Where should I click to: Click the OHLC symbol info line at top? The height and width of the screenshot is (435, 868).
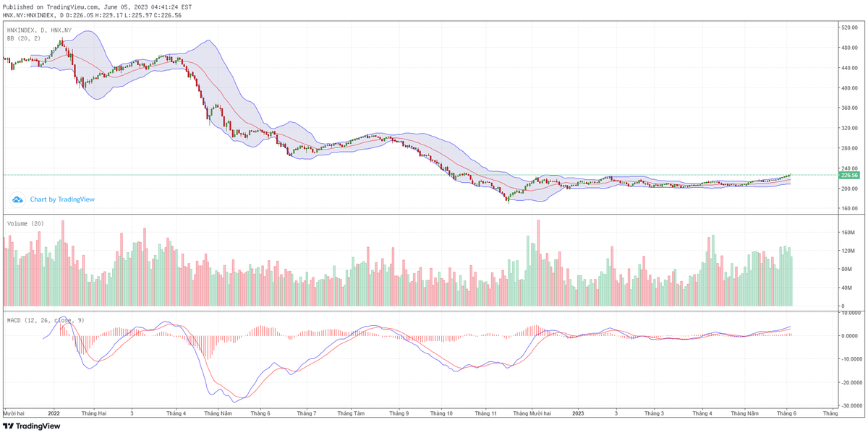[x=93, y=14]
